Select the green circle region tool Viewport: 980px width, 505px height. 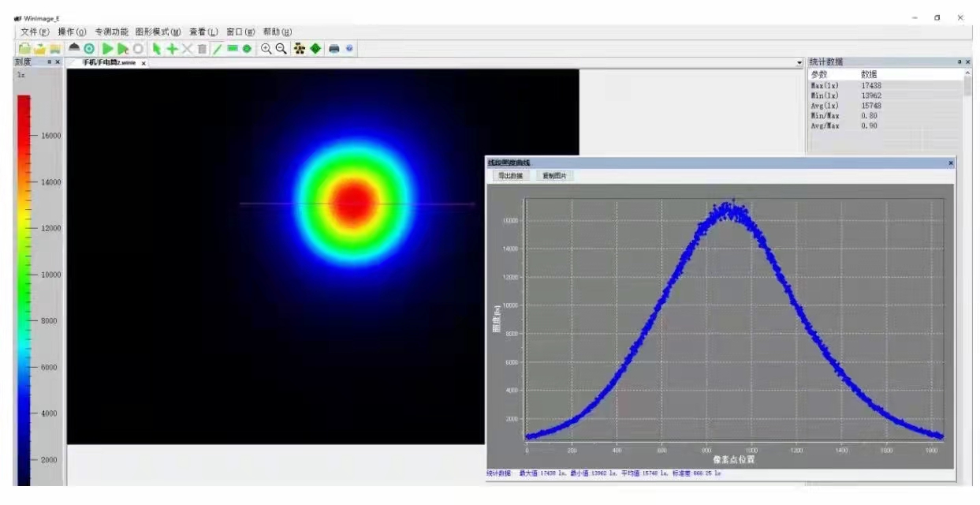click(247, 49)
